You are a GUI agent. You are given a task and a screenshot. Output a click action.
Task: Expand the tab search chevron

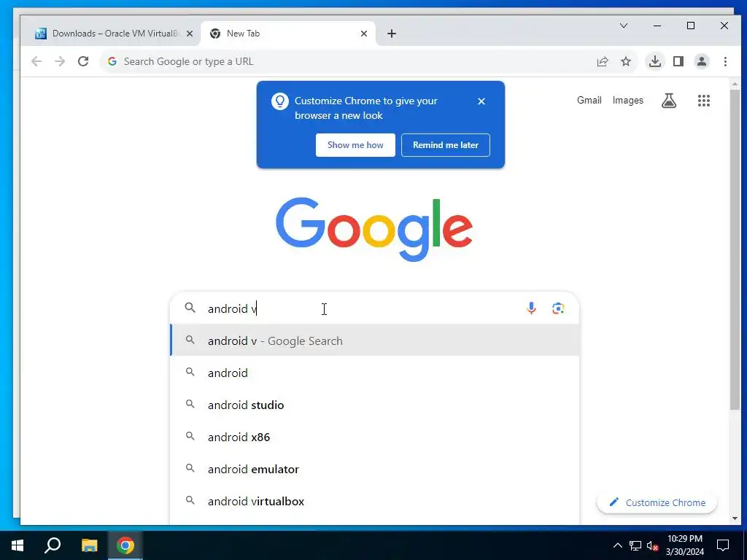point(624,26)
